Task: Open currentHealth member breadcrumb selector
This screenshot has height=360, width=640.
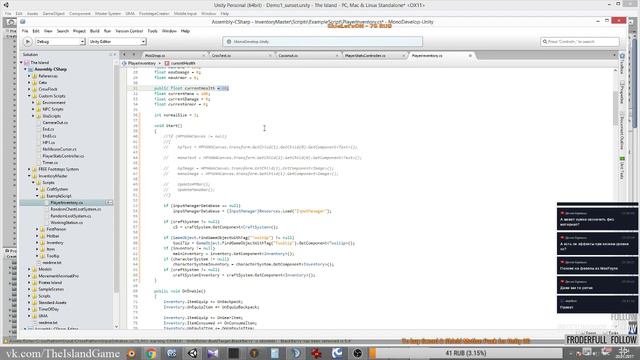Action: point(180,64)
